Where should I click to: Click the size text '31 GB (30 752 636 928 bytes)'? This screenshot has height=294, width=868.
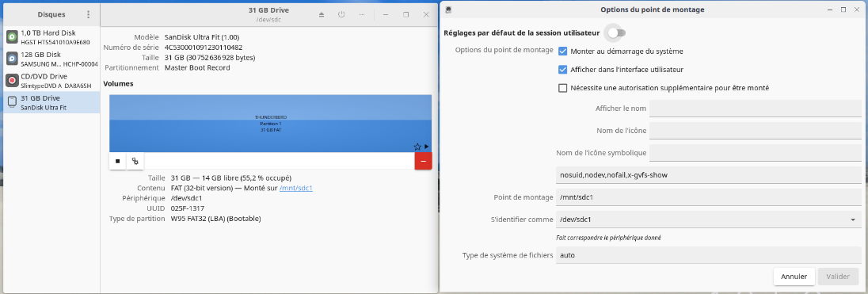coord(210,58)
